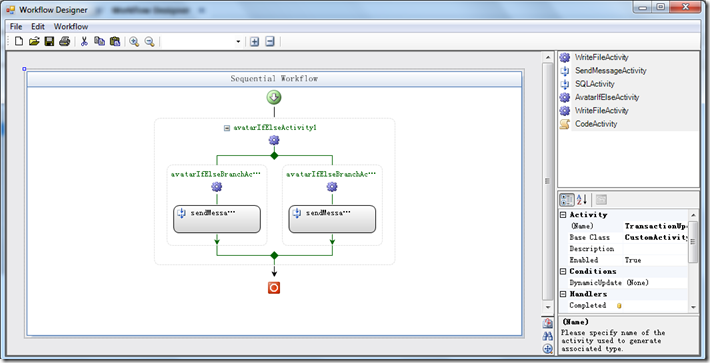Click the SendMessageActivity toolbox icon
The image size is (710, 363).
point(565,71)
